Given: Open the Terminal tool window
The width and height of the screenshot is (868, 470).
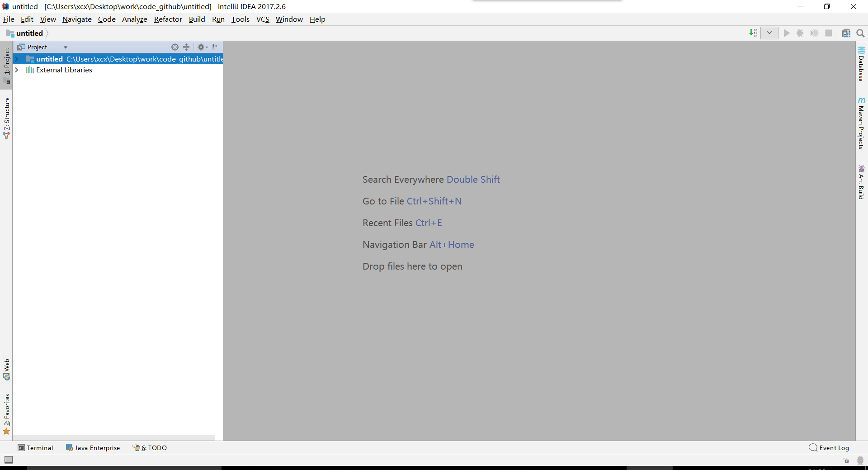Looking at the screenshot, I should tap(35, 448).
